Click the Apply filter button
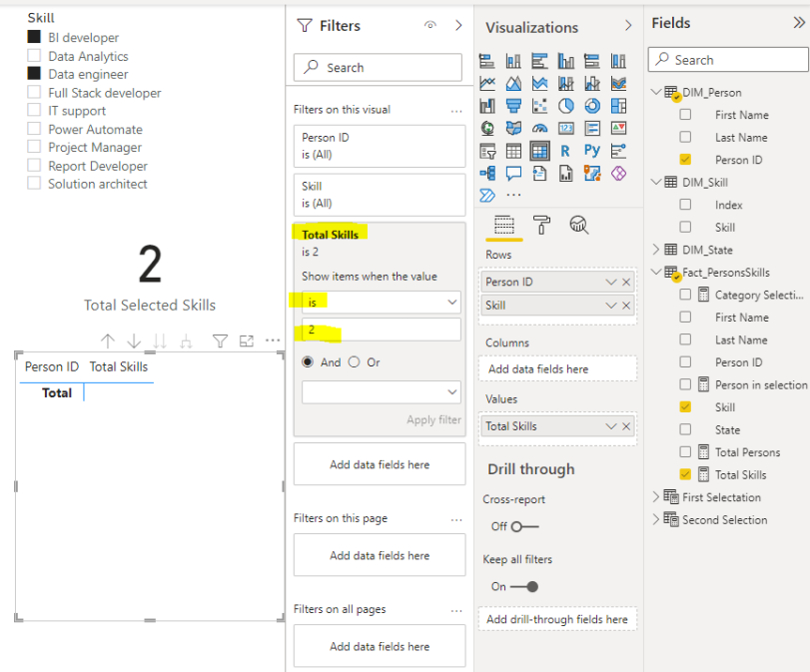The width and height of the screenshot is (810, 672). tap(433, 420)
